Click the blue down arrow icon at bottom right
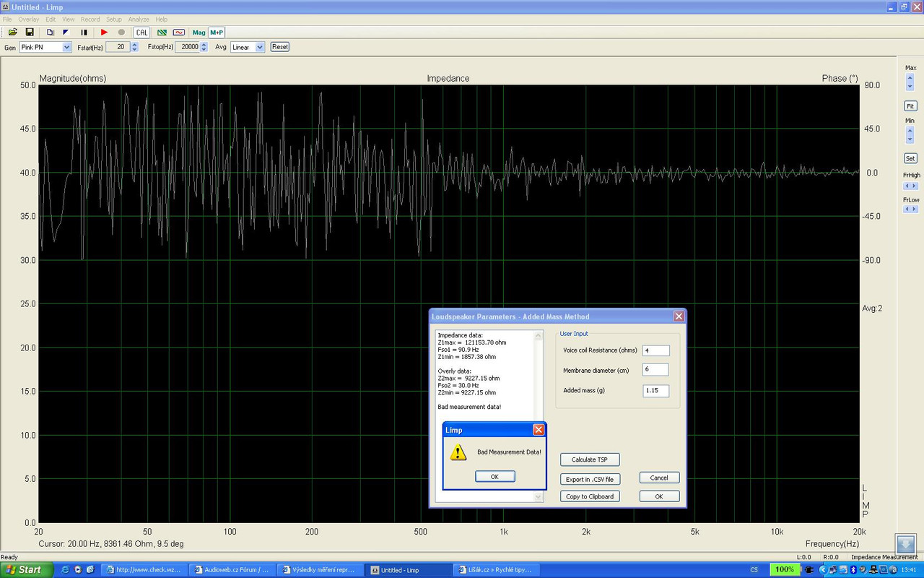Image resolution: width=924 pixels, height=578 pixels. pos(905,544)
